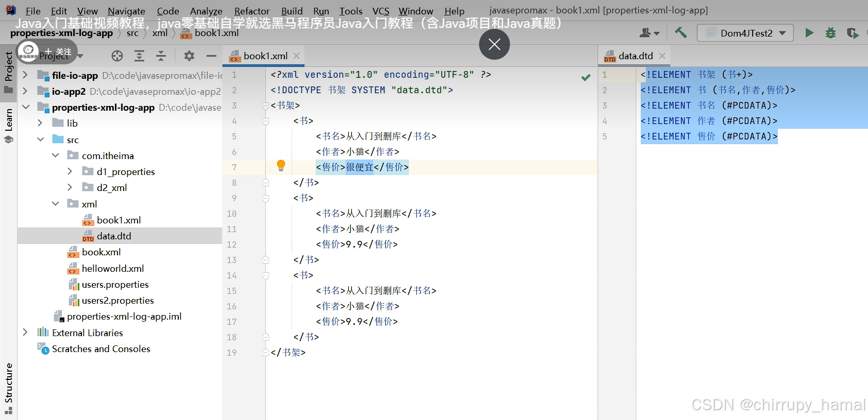The height and width of the screenshot is (420, 868).
Task: Click the xml breadcrumb in navigation bar
Action: click(160, 33)
